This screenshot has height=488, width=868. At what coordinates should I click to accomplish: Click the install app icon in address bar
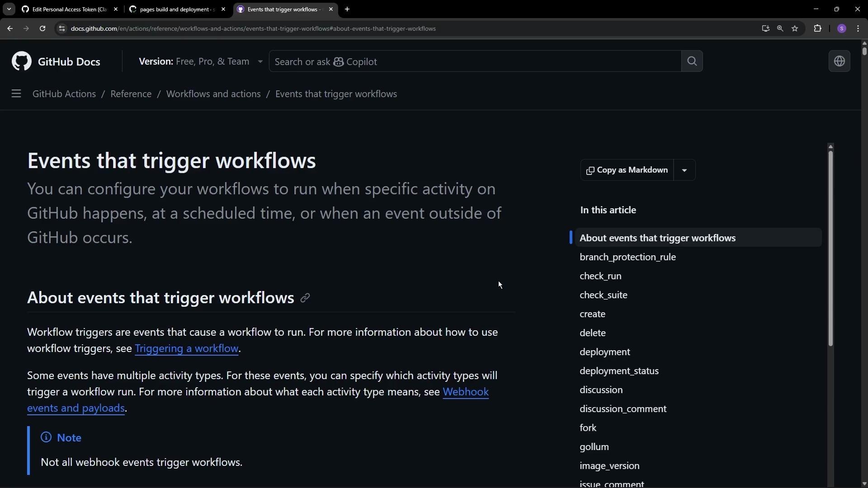pyautogui.click(x=765, y=28)
